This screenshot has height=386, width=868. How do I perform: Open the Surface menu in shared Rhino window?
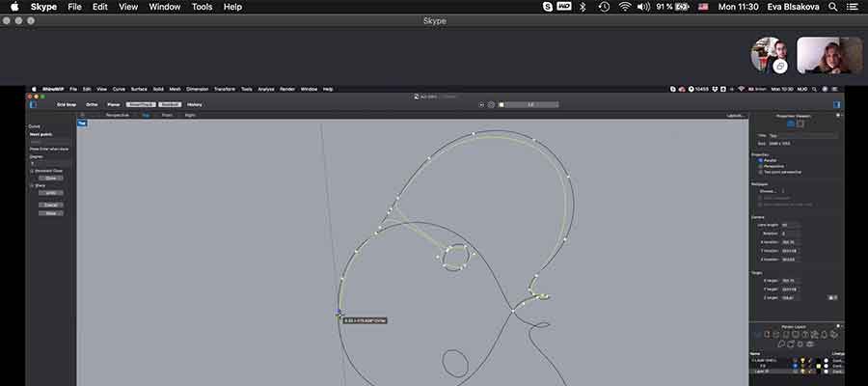coord(139,89)
